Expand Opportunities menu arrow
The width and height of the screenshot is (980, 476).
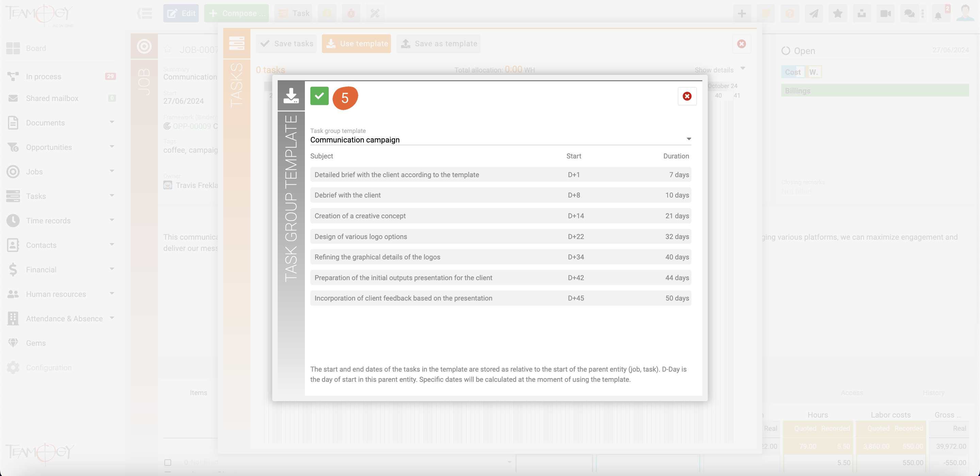112,147
